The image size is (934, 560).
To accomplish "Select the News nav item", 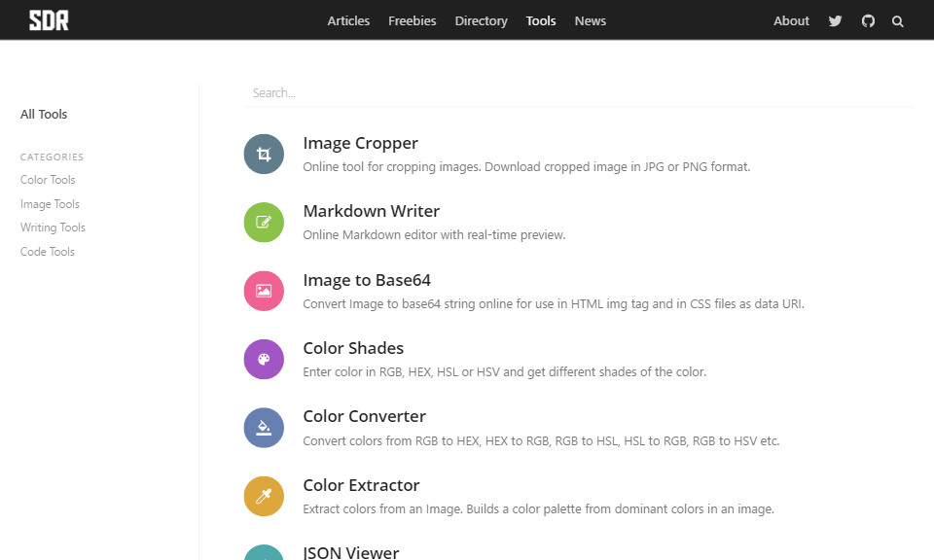I will pos(590,20).
